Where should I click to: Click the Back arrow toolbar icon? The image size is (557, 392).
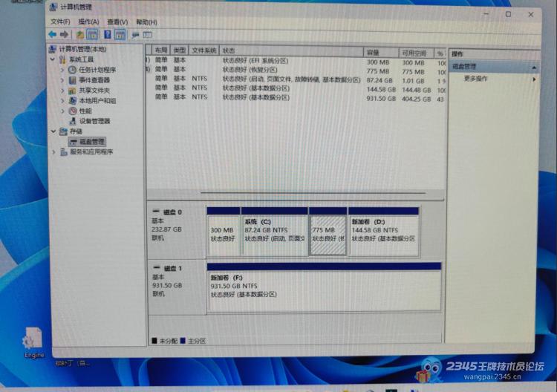(x=52, y=34)
